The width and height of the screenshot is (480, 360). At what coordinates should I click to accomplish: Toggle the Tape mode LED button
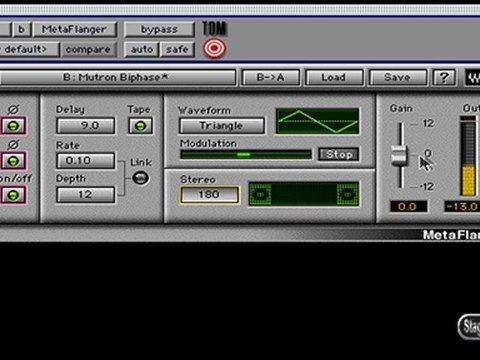[x=140, y=126]
